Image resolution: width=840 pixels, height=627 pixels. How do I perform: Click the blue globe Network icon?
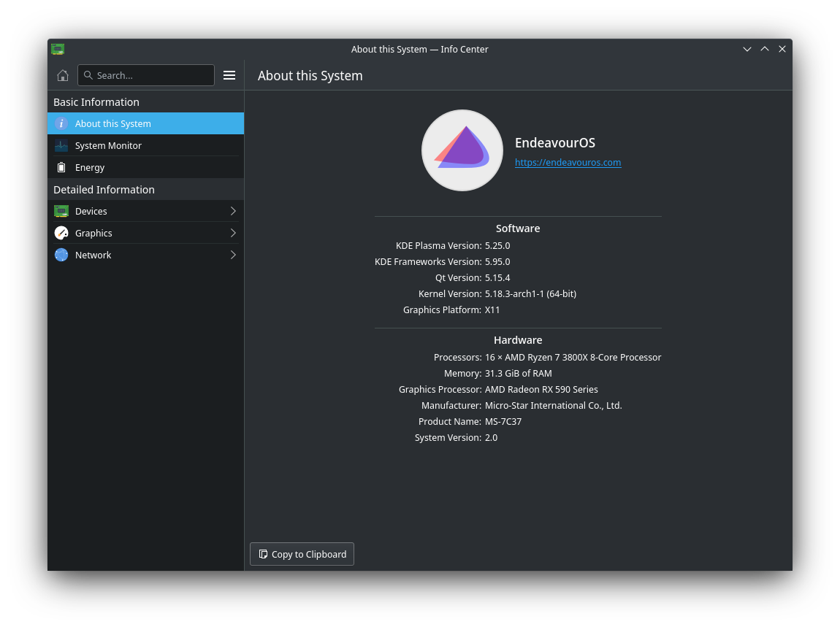[x=61, y=255]
